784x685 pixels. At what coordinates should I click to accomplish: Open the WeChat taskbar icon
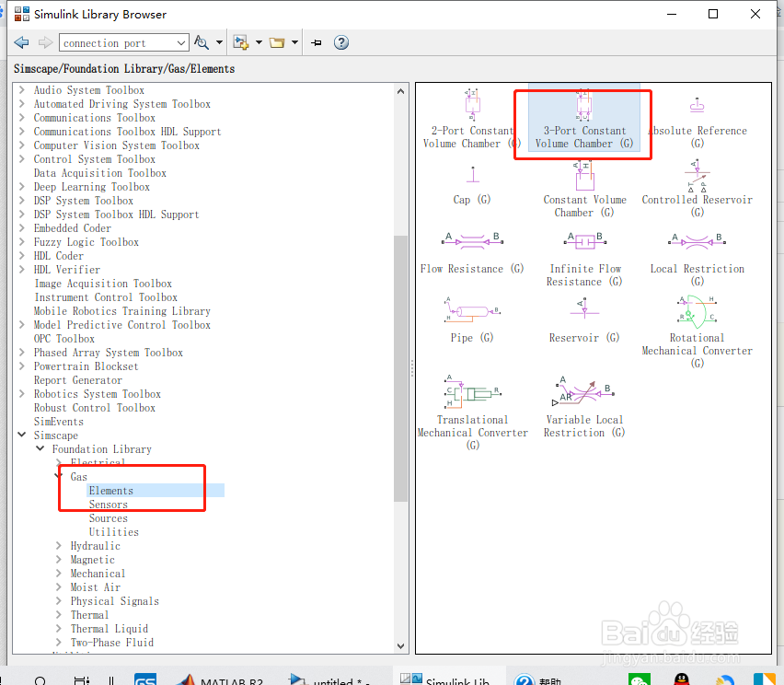[640, 679]
